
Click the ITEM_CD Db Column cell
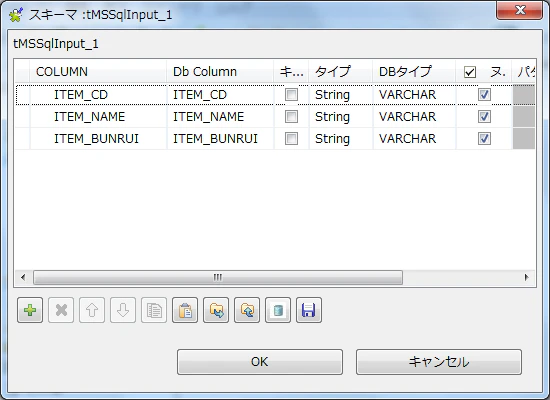[220, 95]
